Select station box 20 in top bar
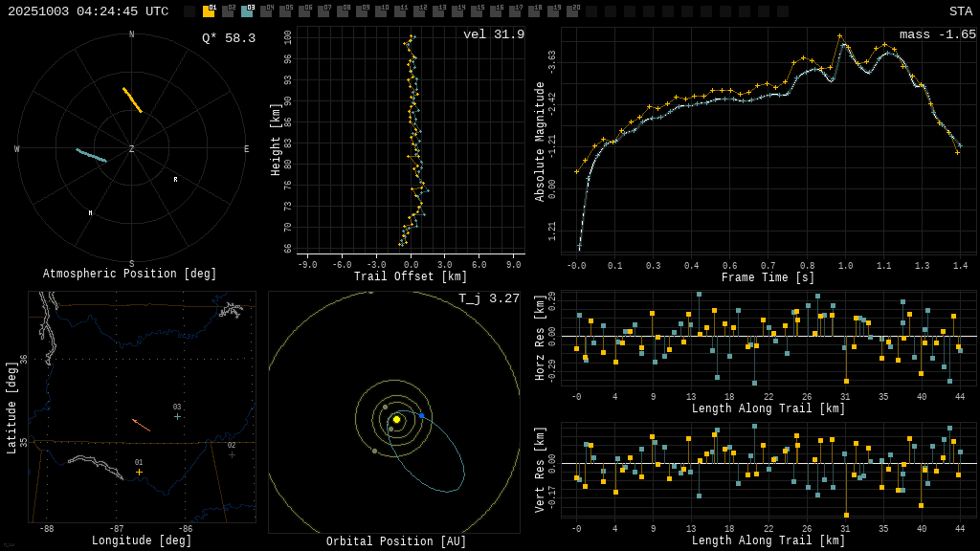The width and height of the screenshot is (980, 551). pos(572,11)
